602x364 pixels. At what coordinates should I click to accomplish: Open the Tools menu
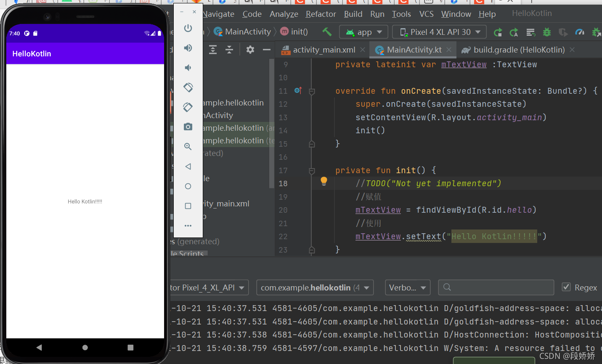401,14
